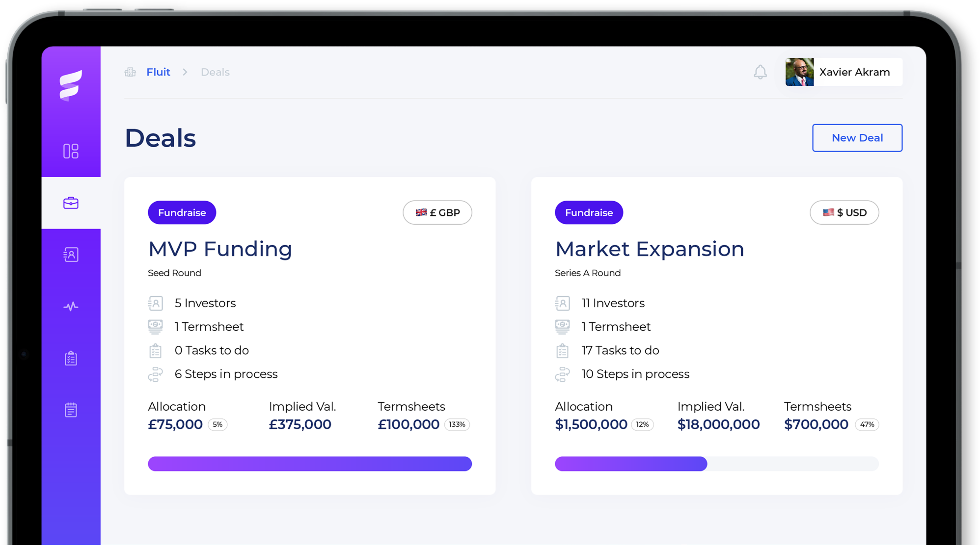
Task: Click the Deals breadcrumb item
Action: click(215, 72)
